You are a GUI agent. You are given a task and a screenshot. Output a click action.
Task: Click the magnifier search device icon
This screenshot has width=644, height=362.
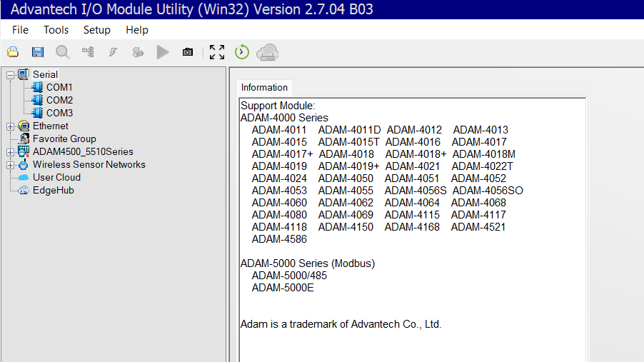[63, 52]
